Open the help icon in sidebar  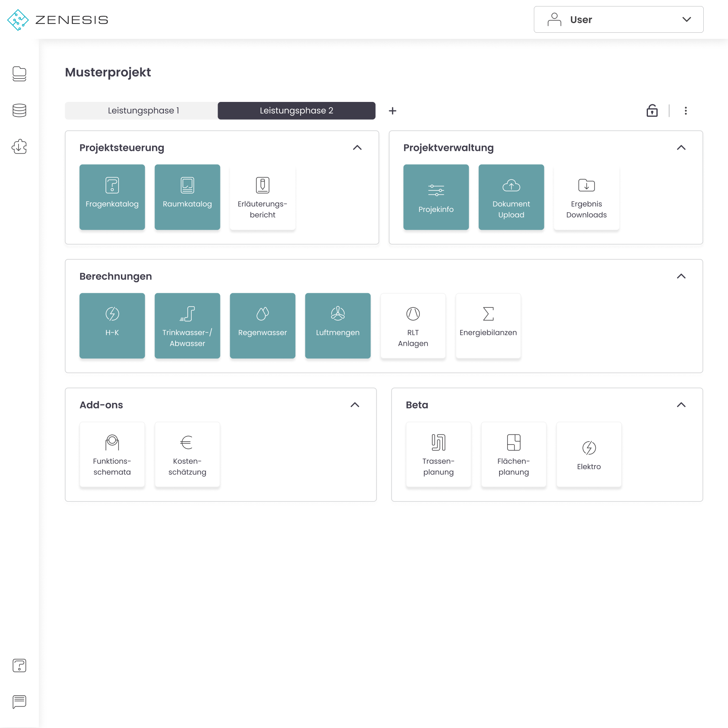pyautogui.click(x=19, y=665)
